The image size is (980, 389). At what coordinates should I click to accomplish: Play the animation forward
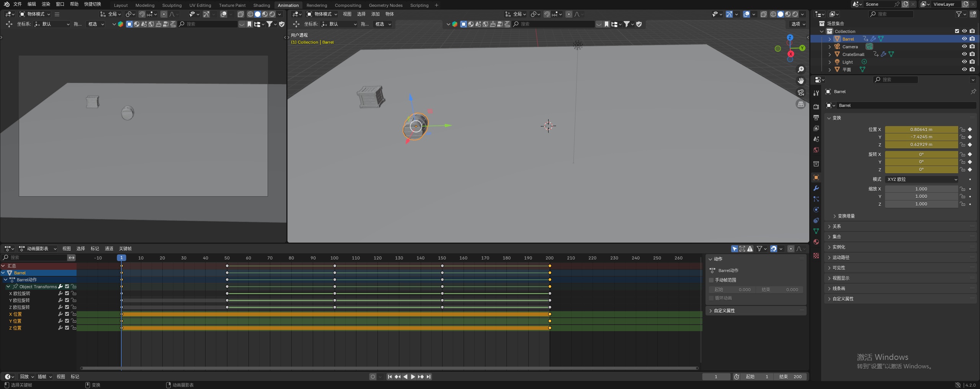tap(413, 377)
